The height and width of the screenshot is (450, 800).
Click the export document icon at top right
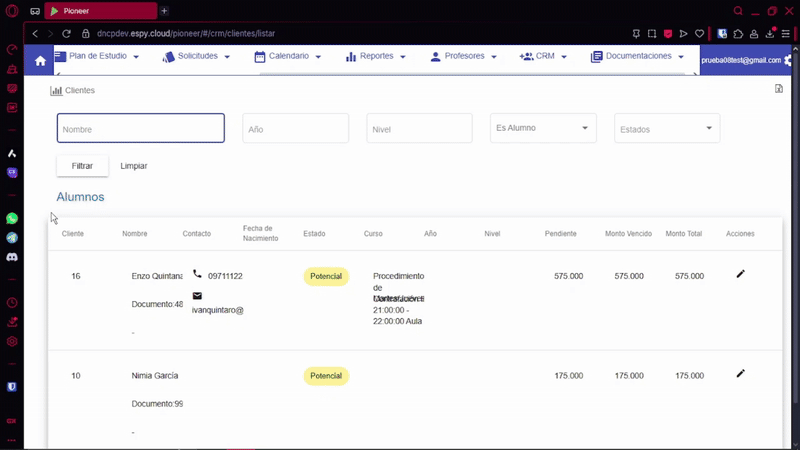pyautogui.click(x=779, y=89)
